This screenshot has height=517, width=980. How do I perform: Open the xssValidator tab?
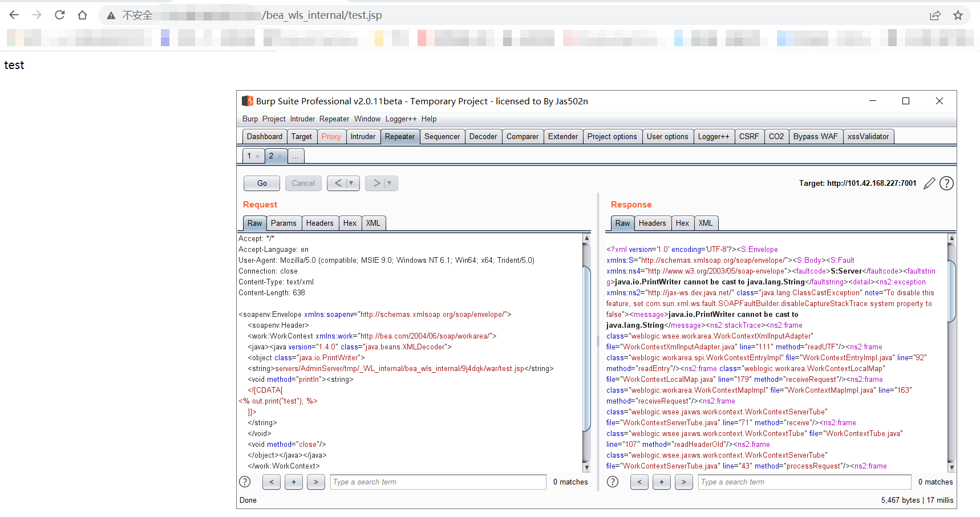coord(868,136)
